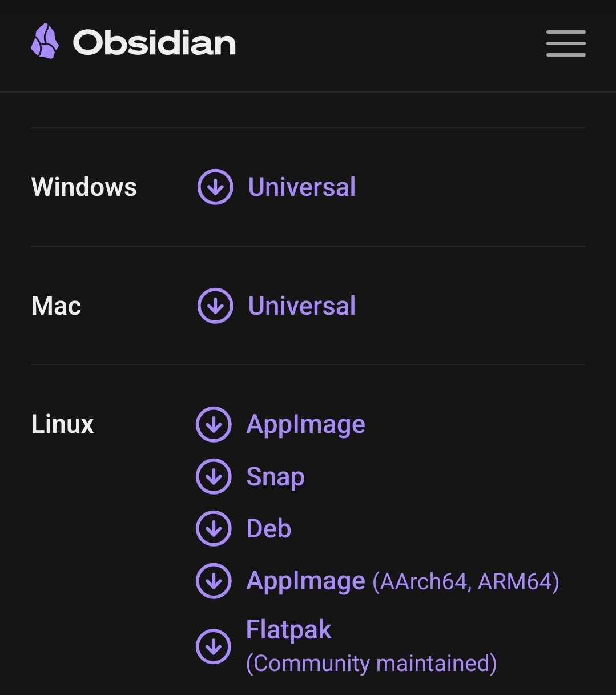
Task: Click the Mac Universal download arrow icon
Action: [215, 306]
